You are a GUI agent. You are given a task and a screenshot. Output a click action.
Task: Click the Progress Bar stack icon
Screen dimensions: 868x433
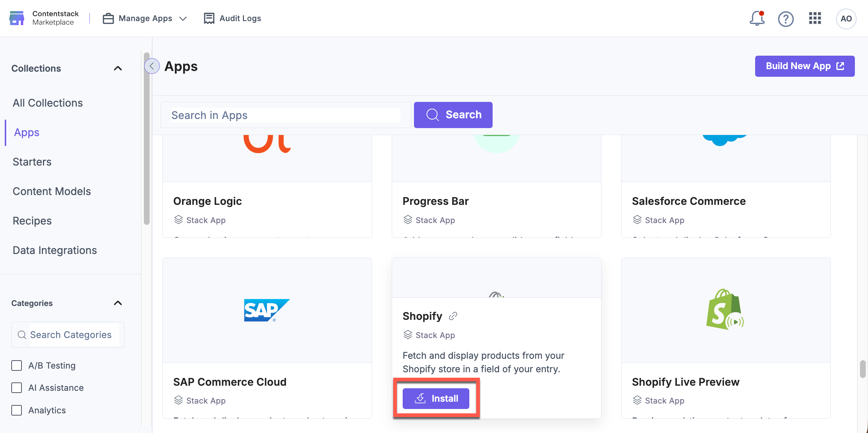pos(408,220)
